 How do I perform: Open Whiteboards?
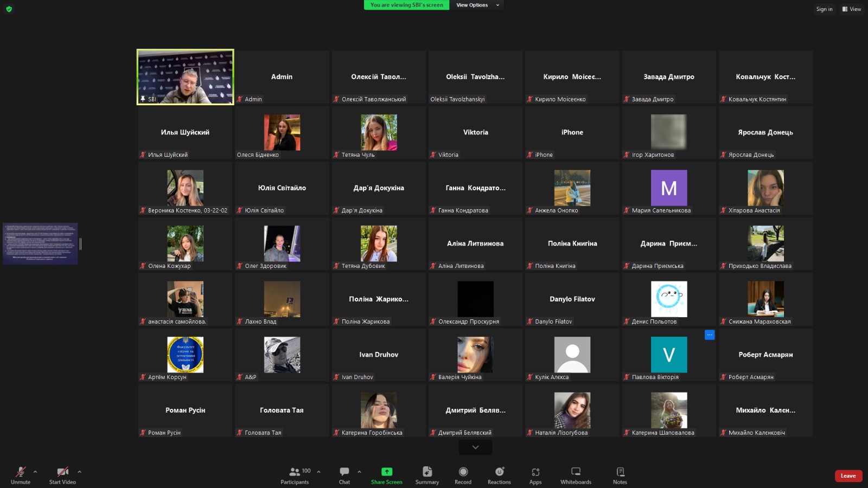click(576, 475)
